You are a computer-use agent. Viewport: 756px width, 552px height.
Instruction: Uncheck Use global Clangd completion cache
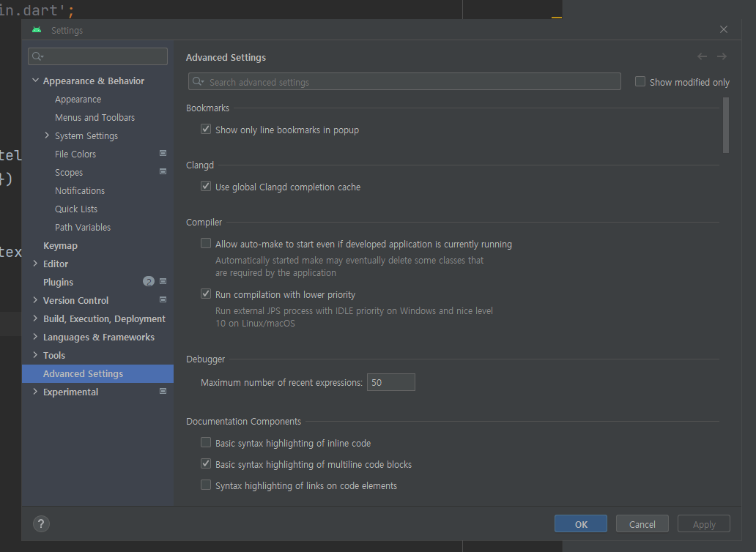coord(206,186)
